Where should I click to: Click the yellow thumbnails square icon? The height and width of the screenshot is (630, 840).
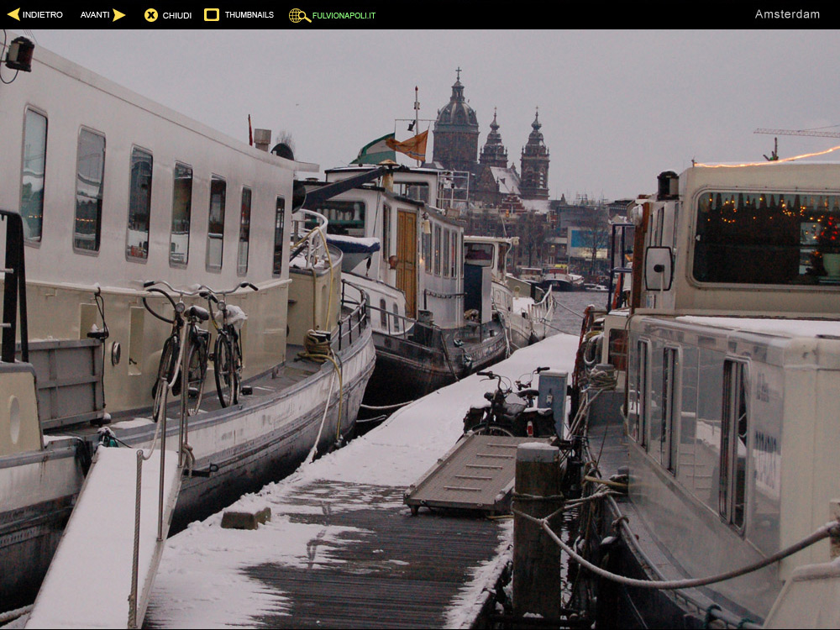(x=212, y=14)
